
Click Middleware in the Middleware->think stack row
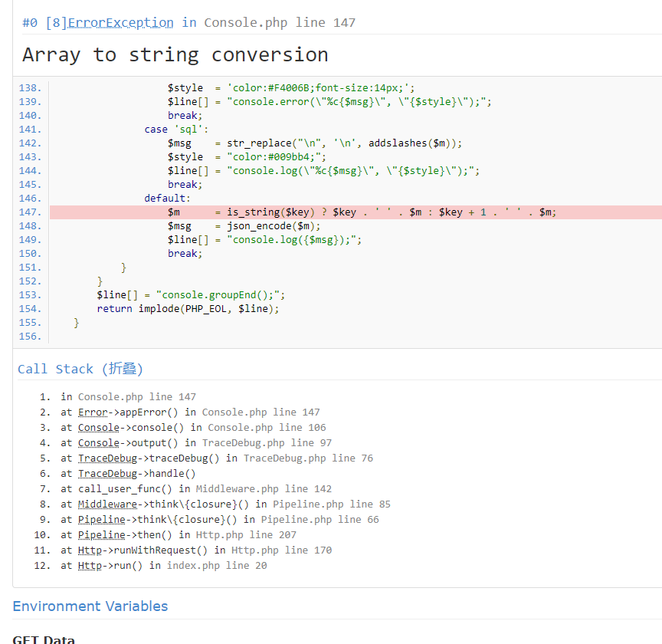[108, 504]
